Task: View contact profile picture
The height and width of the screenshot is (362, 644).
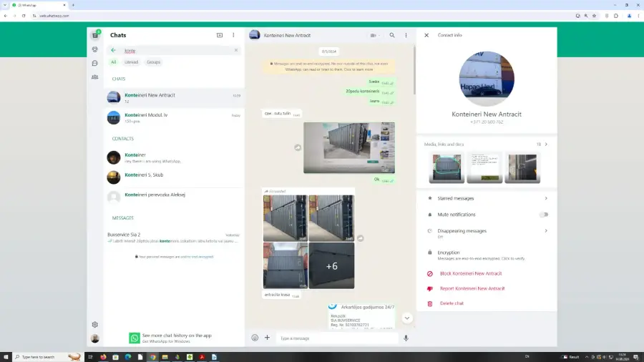Action: point(487,79)
